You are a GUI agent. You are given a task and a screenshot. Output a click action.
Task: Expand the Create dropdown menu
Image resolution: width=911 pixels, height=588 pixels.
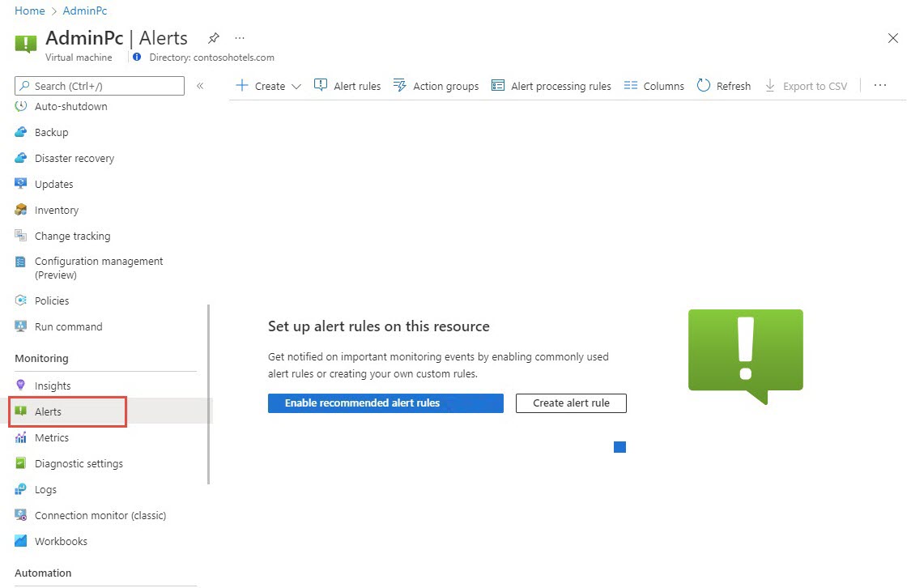click(296, 86)
